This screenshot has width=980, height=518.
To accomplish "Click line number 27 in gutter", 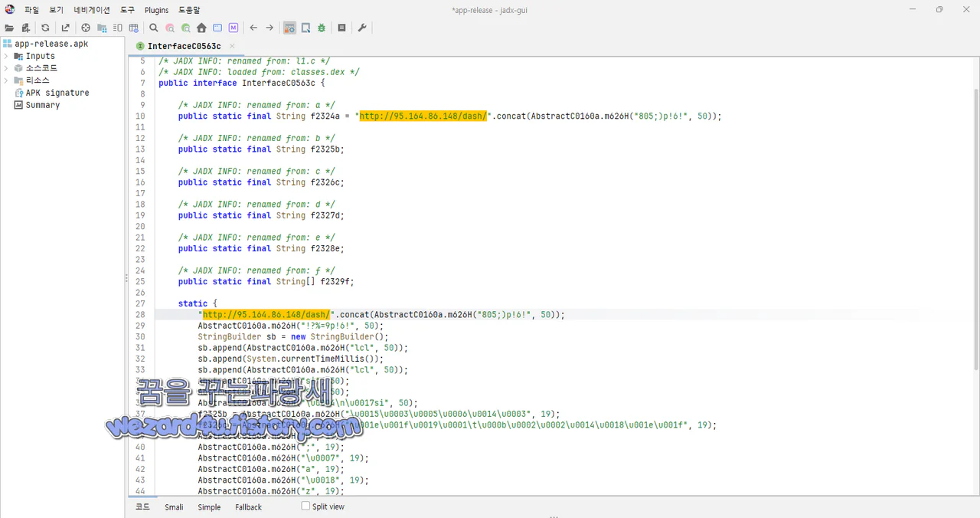I will [x=140, y=303].
